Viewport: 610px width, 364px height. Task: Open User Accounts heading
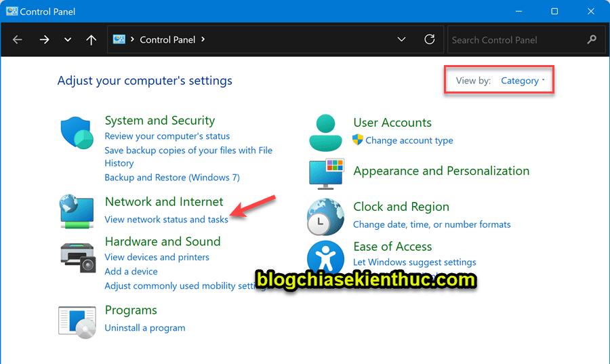click(392, 123)
